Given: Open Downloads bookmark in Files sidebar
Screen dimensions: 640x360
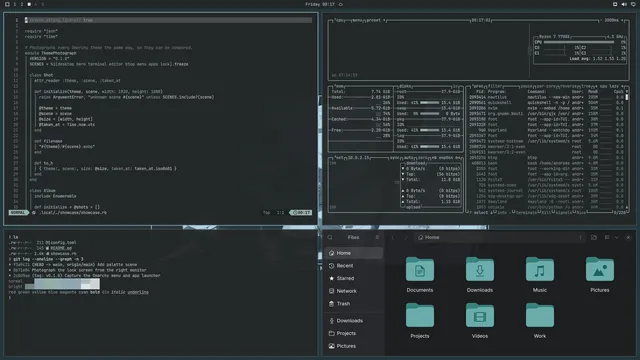Looking at the screenshot, I should pos(353,321).
